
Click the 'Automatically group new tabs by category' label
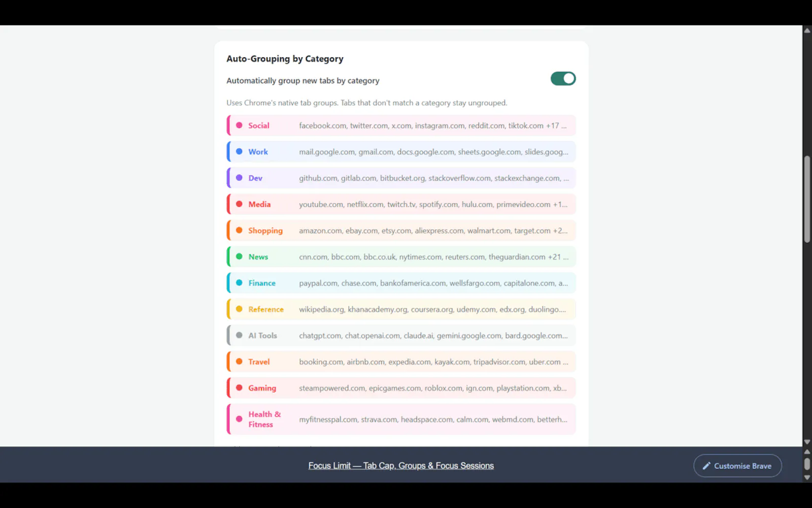coord(303,81)
